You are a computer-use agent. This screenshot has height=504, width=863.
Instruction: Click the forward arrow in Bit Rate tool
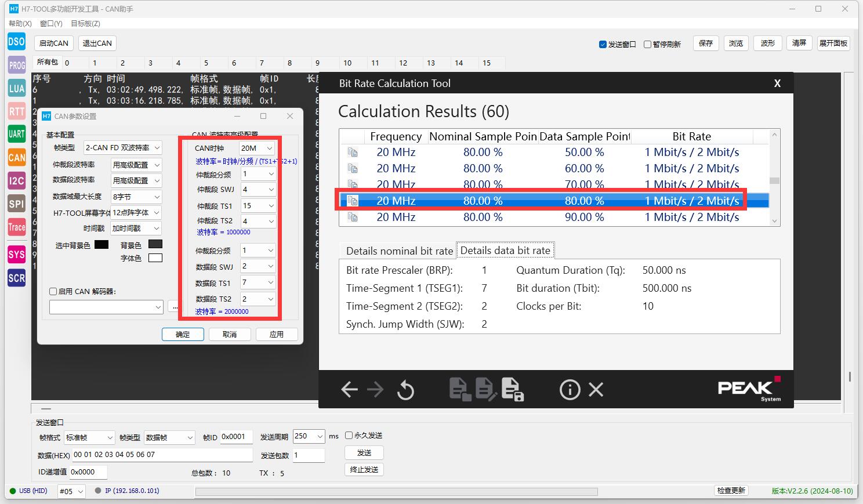coord(375,389)
